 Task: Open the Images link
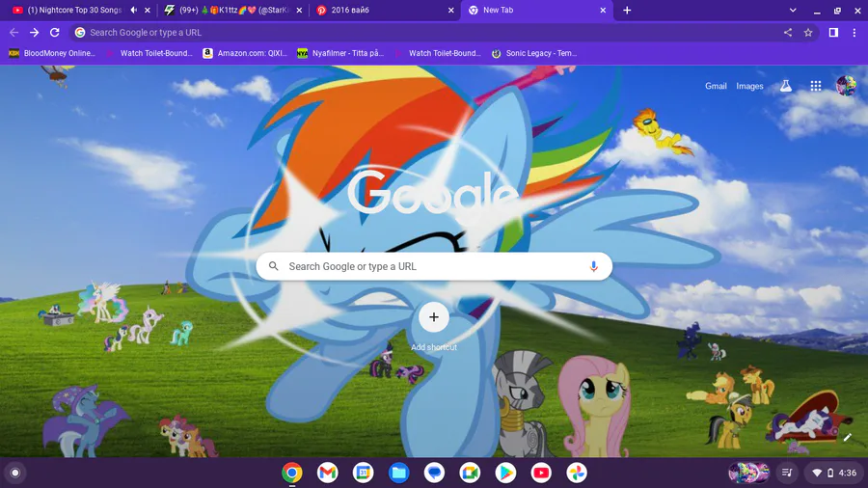point(749,86)
